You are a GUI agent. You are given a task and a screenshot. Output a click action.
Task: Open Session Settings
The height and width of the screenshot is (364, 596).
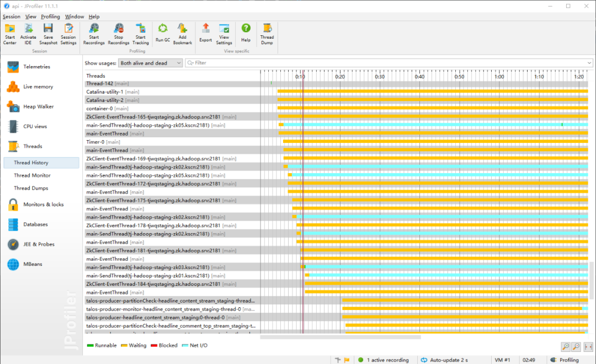[68, 34]
